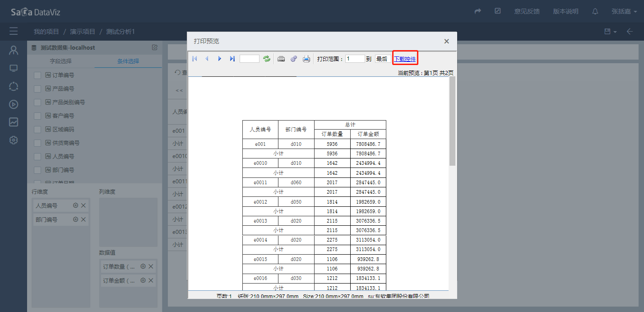Open 意见反馈 link

coord(527,11)
